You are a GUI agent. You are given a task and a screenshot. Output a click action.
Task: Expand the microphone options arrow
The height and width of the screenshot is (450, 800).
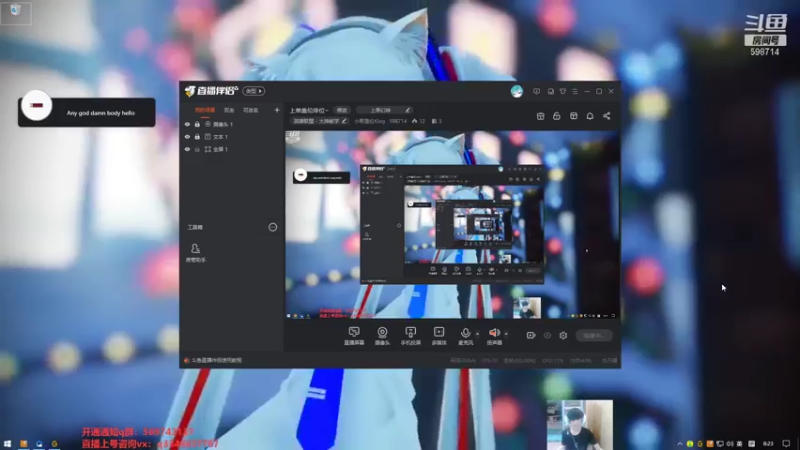(x=478, y=334)
